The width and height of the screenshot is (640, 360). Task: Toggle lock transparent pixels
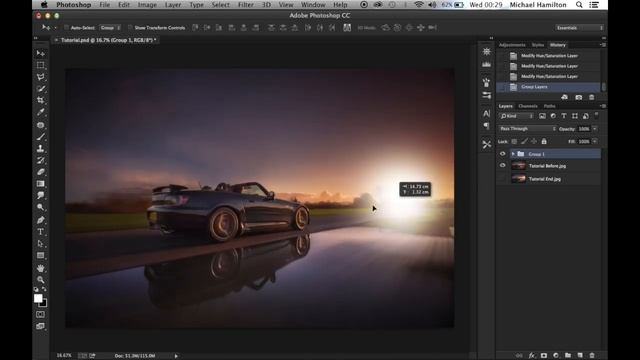[514, 142]
